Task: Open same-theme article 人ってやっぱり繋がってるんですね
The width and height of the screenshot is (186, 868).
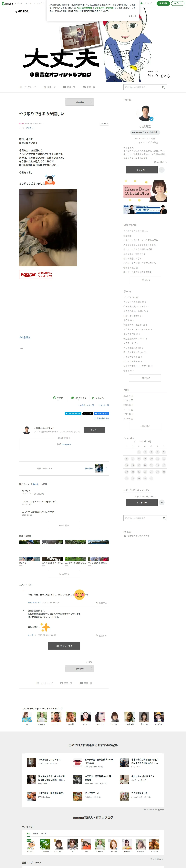Action: 38,512
